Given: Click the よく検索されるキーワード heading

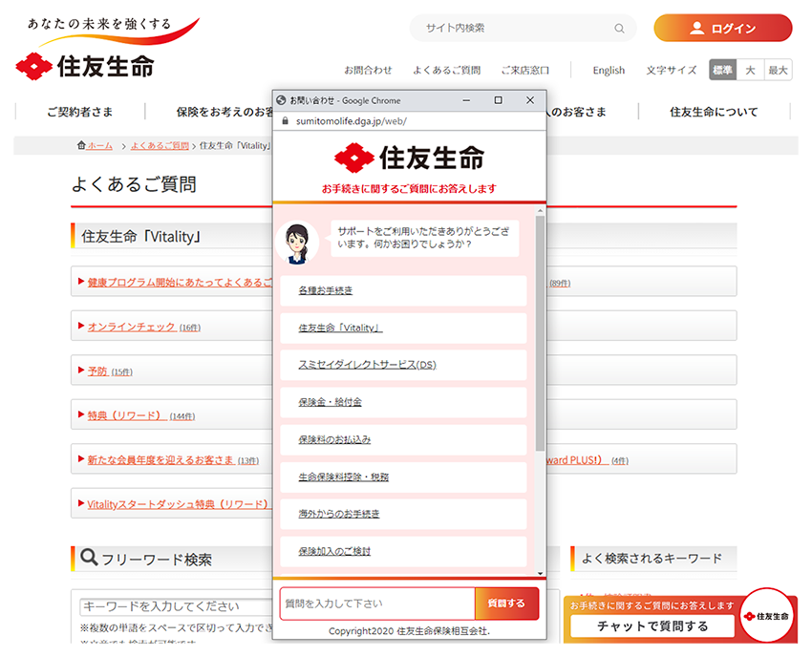Looking at the screenshot, I should [652, 559].
